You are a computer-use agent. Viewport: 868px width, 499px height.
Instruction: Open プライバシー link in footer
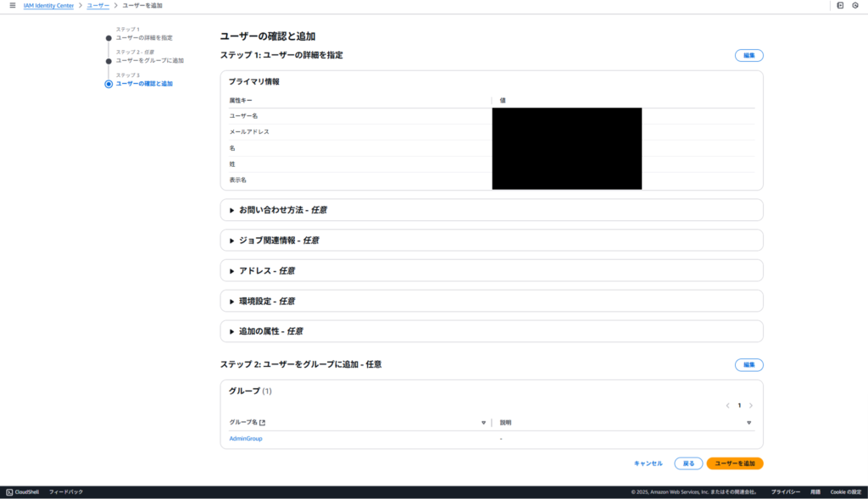[786, 492]
